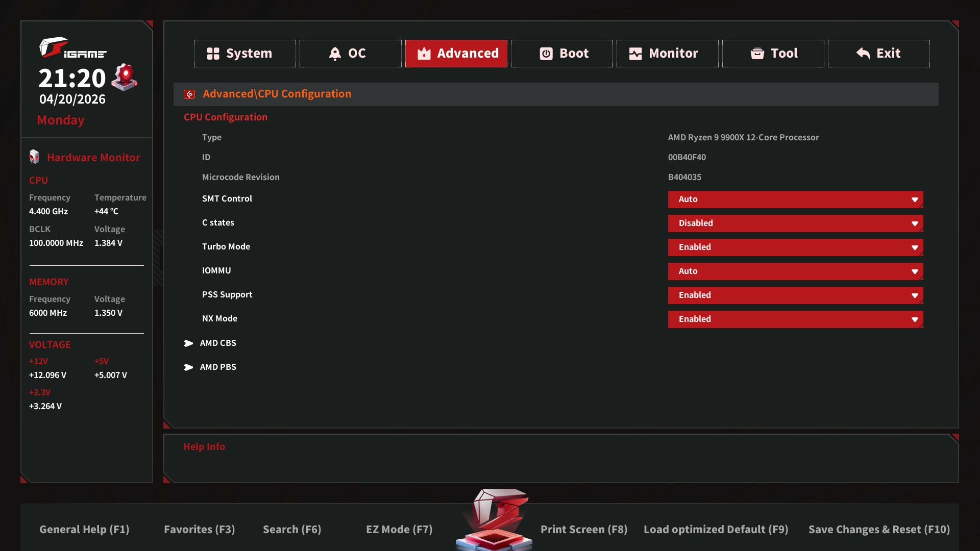Screen dimensions: 980x551
Task: Click the +12.096 V reading
Action: (47, 375)
